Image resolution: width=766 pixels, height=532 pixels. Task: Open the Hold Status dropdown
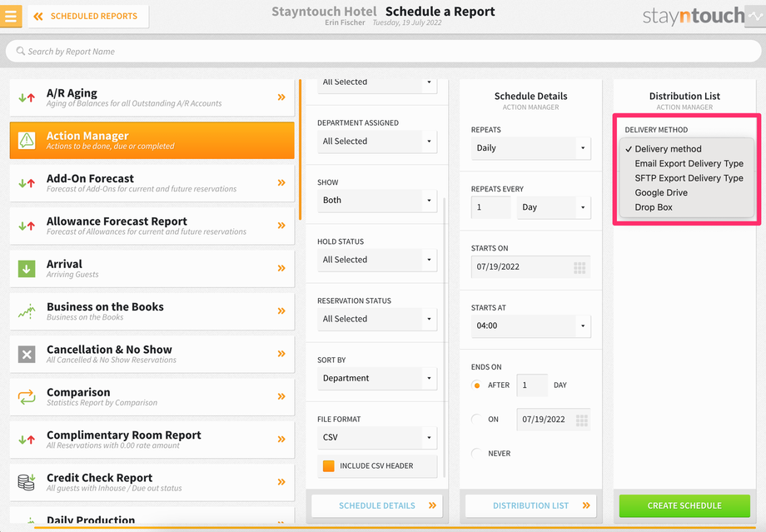click(377, 260)
